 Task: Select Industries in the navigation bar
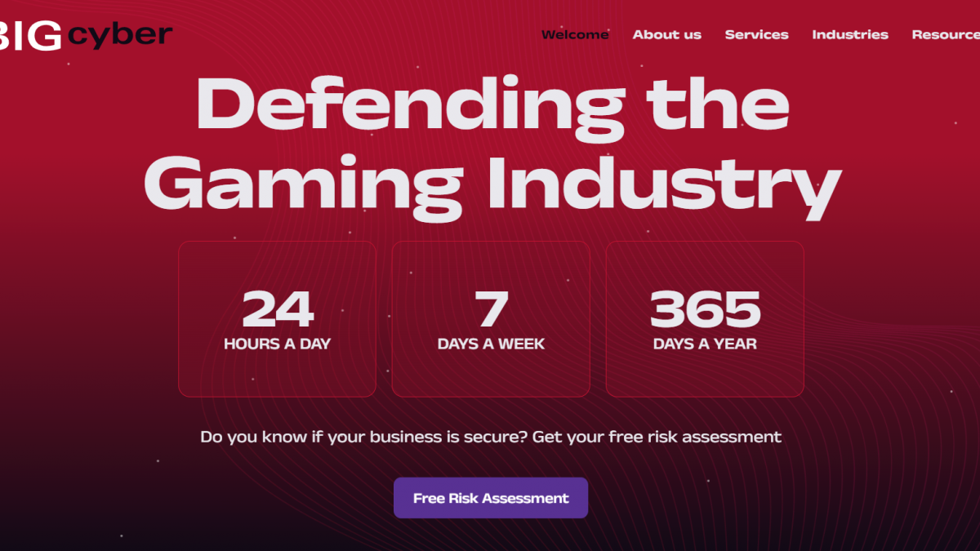tap(849, 34)
